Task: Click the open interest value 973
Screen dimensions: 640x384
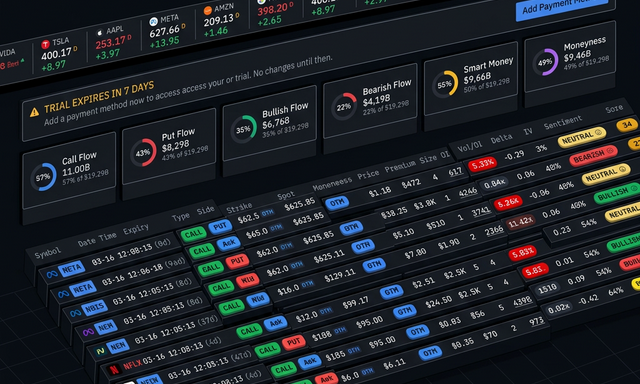Action: point(537,321)
